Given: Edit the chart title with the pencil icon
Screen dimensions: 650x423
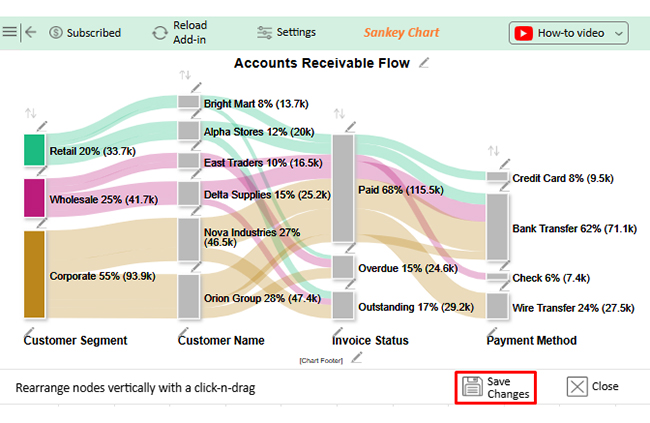Looking at the screenshot, I should tap(426, 63).
